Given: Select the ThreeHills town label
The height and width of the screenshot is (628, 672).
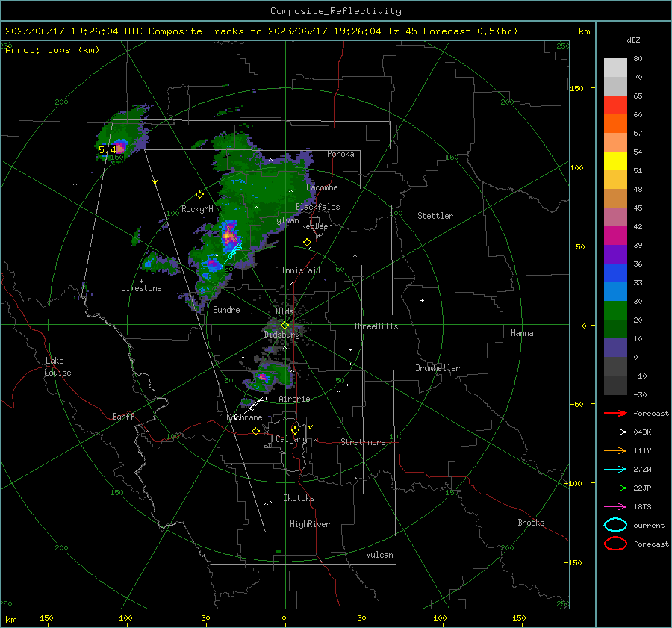Looking at the screenshot, I should coord(376,326).
